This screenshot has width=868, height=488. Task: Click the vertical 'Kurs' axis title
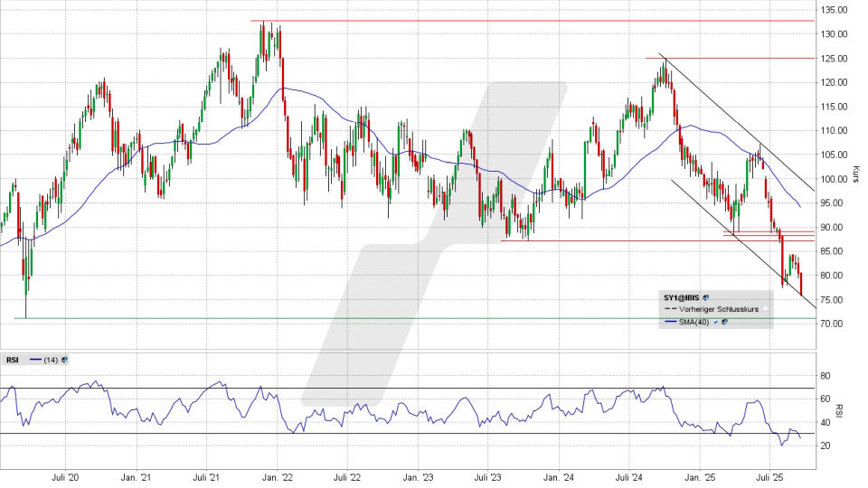click(x=855, y=174)
